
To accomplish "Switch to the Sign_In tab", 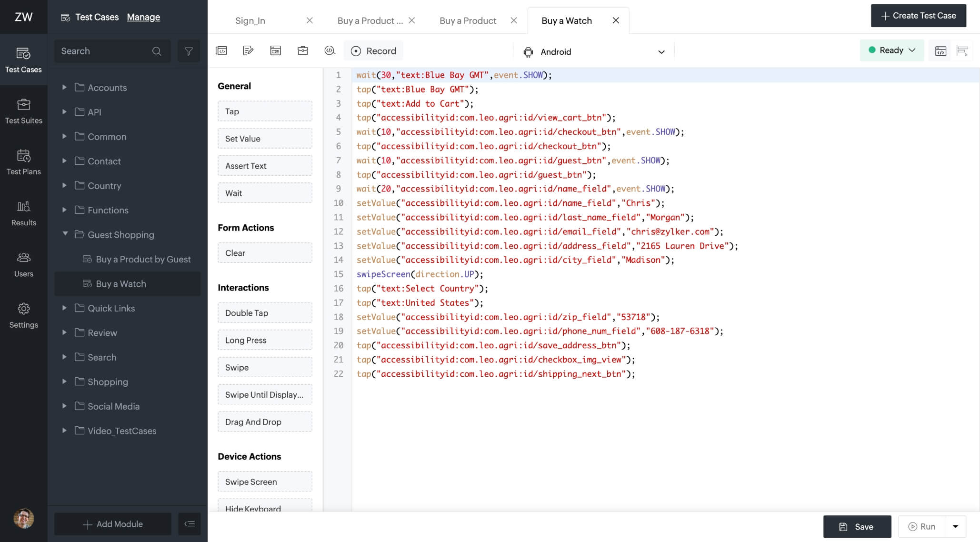I will click(x=250, y=20).
